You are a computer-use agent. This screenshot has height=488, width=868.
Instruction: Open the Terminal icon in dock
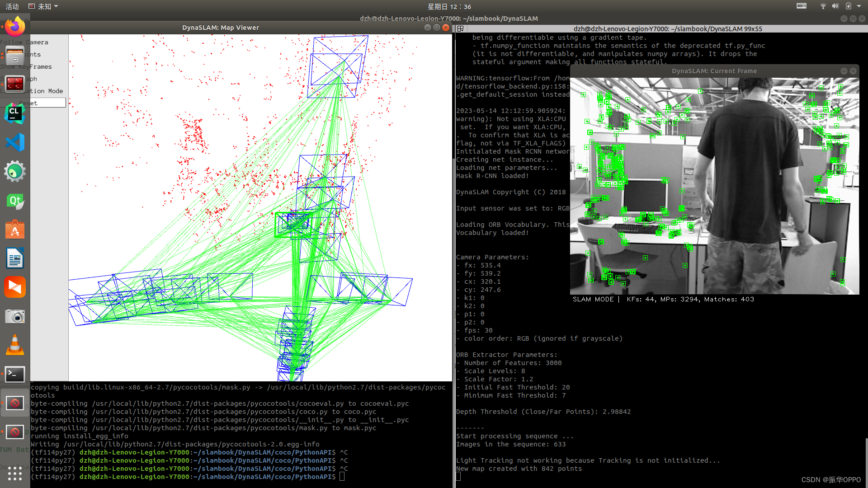click(15, 374)
